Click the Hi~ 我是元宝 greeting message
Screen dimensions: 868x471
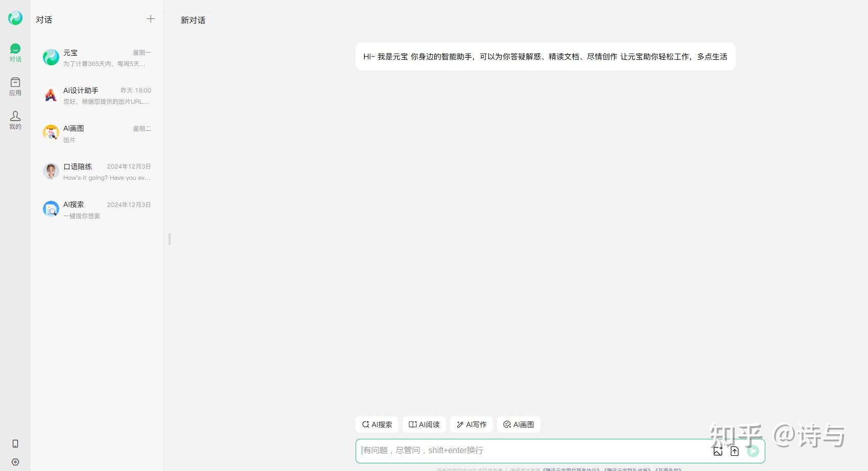click(545, 57)
